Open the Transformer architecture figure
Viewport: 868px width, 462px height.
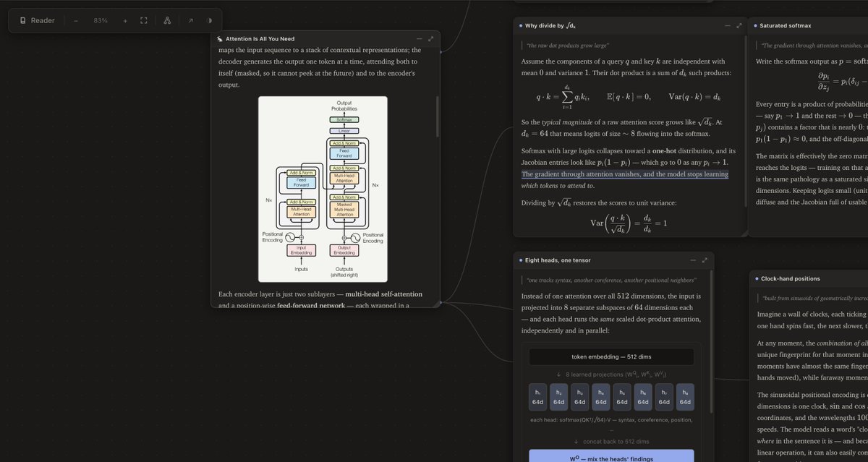pyautogui.click(x=323, y=189)
